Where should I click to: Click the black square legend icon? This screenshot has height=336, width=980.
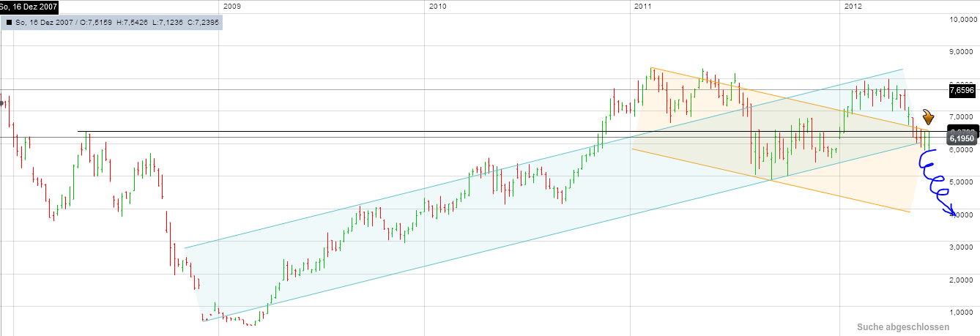point(9,23)
